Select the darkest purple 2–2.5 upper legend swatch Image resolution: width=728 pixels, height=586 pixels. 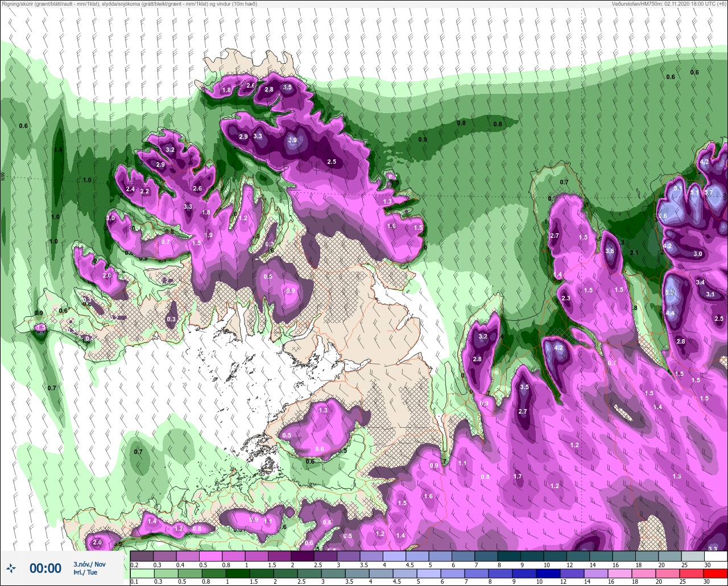(302, 556)
